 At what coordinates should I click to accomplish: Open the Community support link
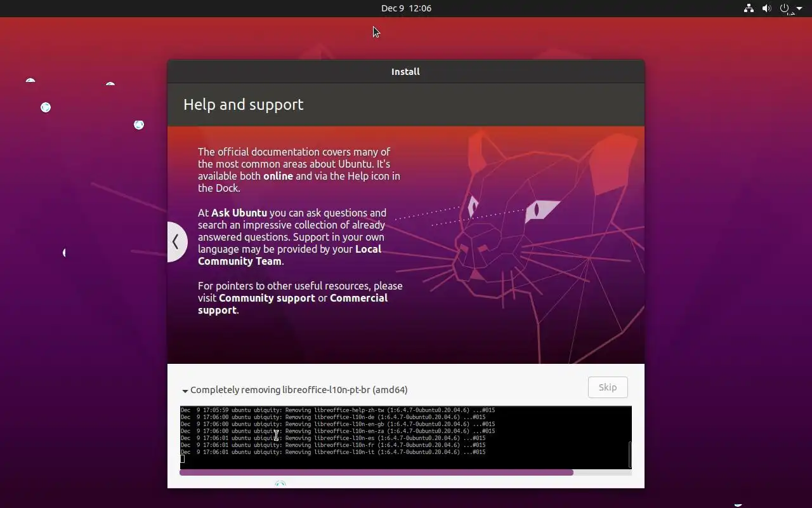click(x=267, y=298)
